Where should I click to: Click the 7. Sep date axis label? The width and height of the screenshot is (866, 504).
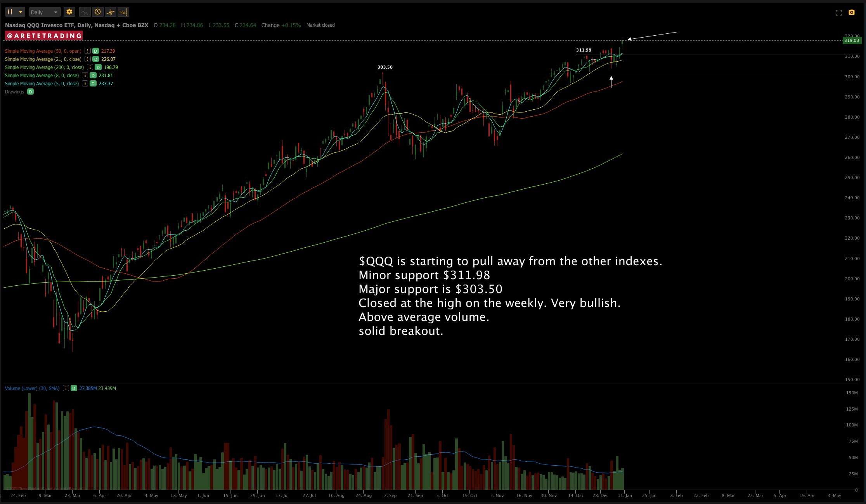coord(390,495)
